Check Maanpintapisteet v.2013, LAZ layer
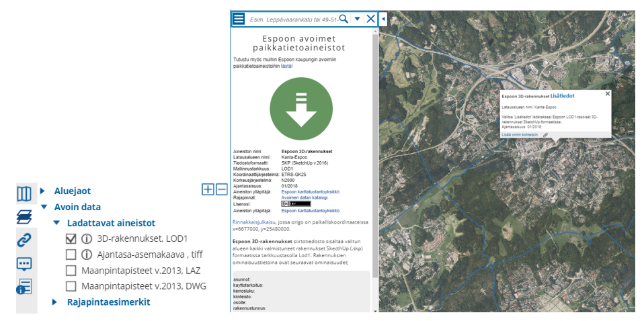Image resolution: width=644 pixels, height=321 pixels. (71, 271)
